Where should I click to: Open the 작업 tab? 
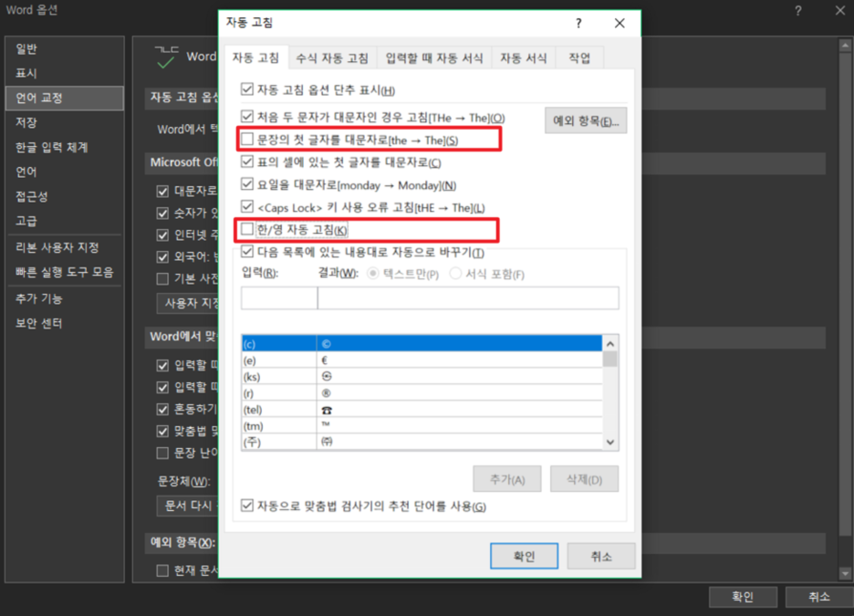[x=579, y=58]
